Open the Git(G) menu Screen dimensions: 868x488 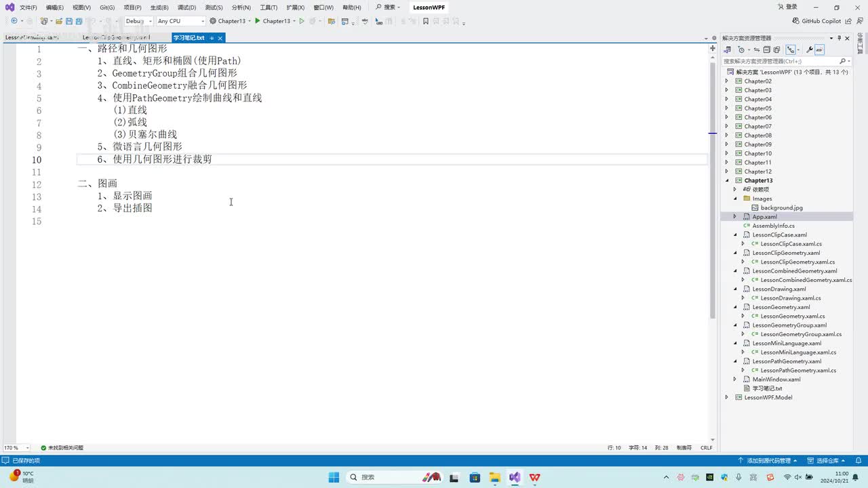coord(107,7)
